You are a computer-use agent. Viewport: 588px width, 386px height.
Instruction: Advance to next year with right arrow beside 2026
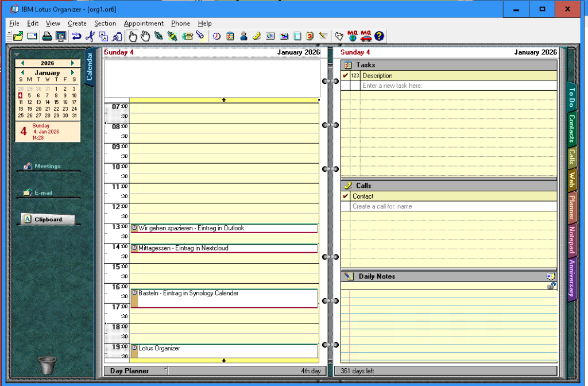(72, 63)
